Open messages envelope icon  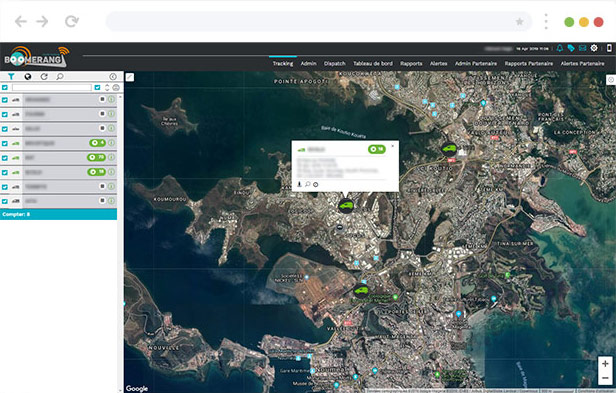(582, 48)
